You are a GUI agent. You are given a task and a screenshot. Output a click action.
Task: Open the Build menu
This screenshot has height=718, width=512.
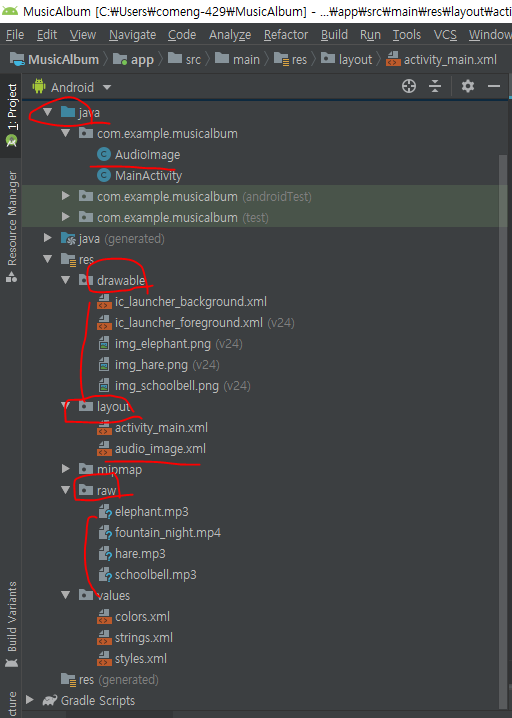tap(334, 35)
